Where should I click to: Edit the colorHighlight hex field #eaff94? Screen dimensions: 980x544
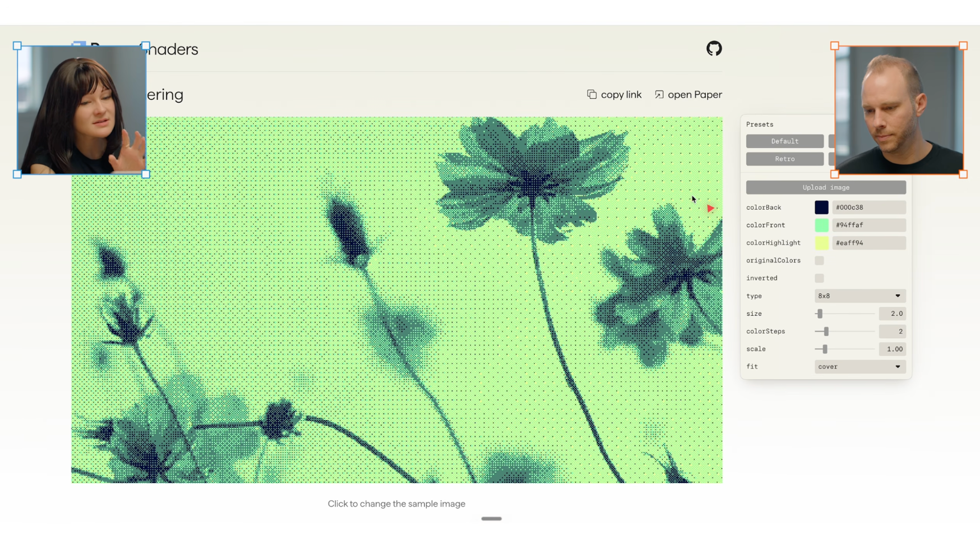coord(869,243)
